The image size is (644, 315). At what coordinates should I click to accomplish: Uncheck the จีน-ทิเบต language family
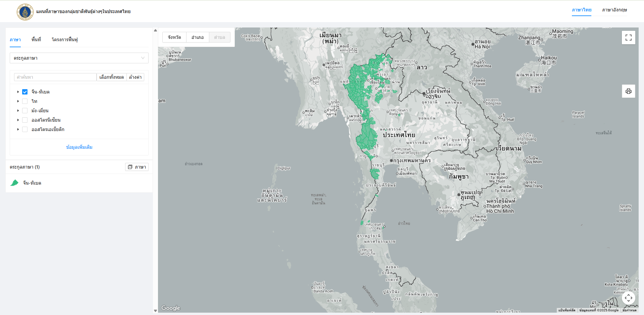point(25,92)
